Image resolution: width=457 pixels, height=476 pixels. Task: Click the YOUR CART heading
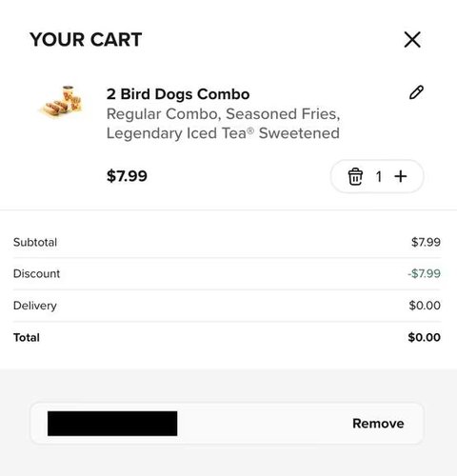coord(86,40)
